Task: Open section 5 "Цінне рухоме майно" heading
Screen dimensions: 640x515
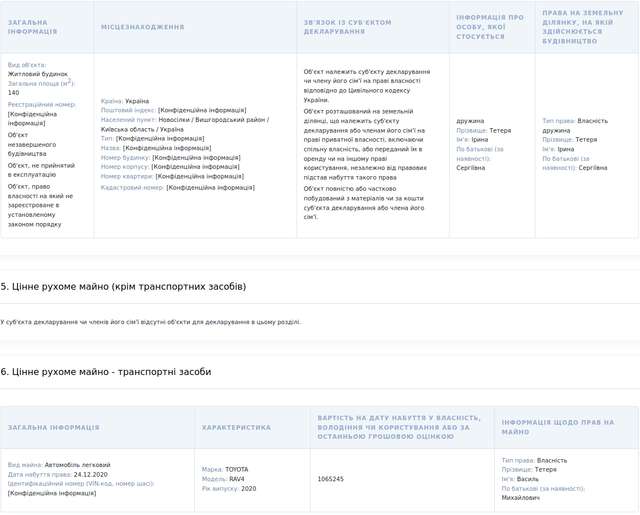Action: click(x=123, y=287)
